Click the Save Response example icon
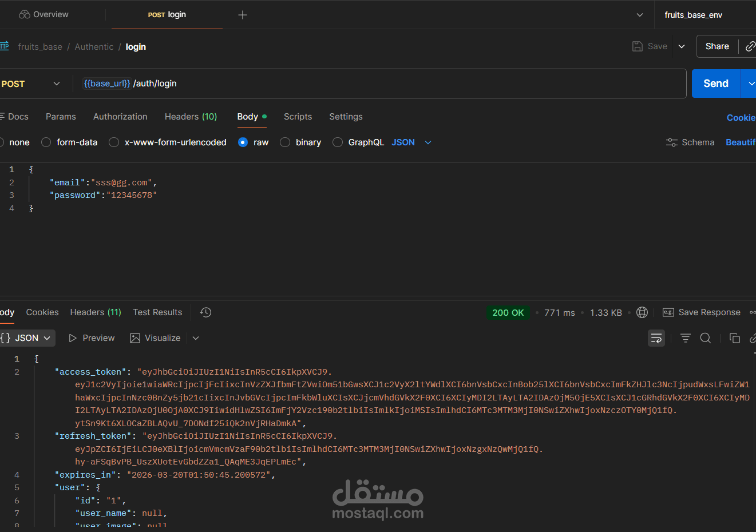This screenshot has height=532, width=756. point(668,312)
